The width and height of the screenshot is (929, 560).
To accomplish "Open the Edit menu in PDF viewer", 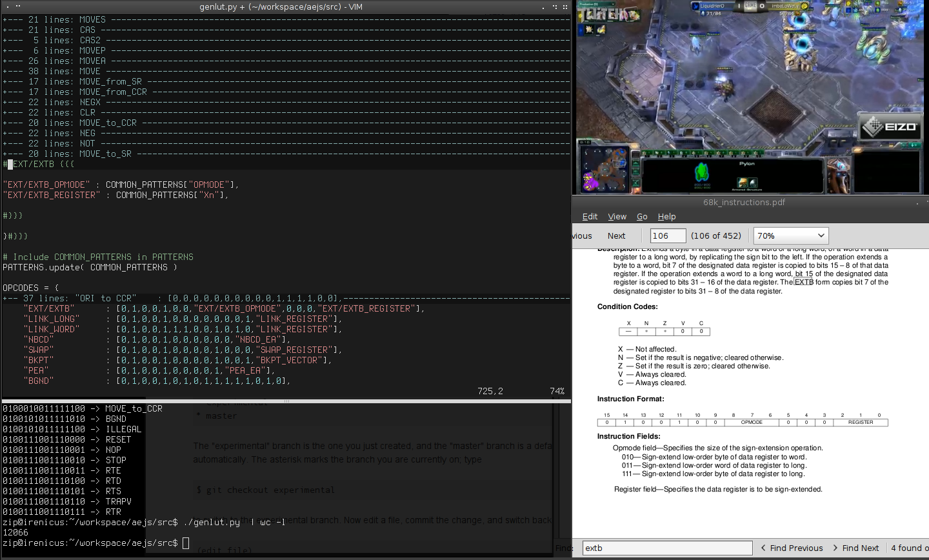I will (590, 217).
